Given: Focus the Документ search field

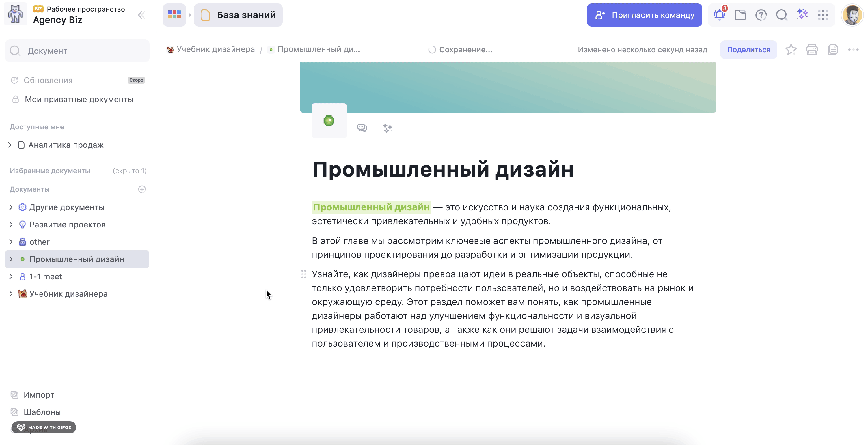Looking at the screenshot, I should (x=77, y=51).
